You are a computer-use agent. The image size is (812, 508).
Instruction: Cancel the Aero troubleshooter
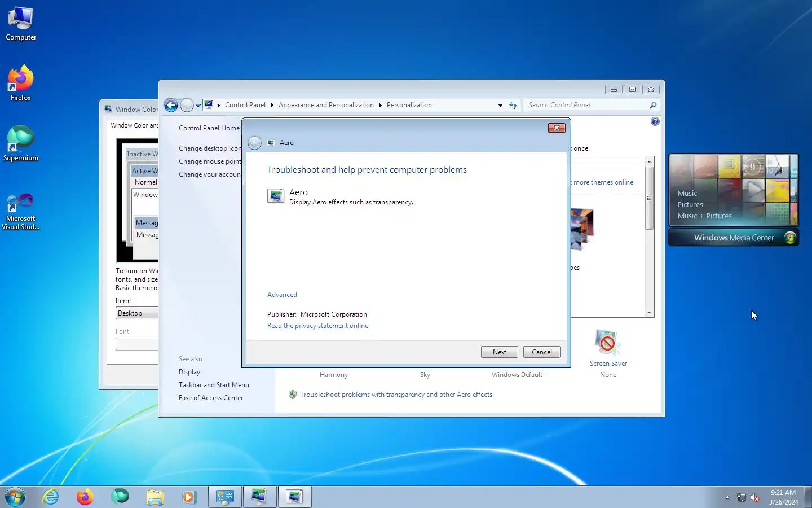point(542,352)
